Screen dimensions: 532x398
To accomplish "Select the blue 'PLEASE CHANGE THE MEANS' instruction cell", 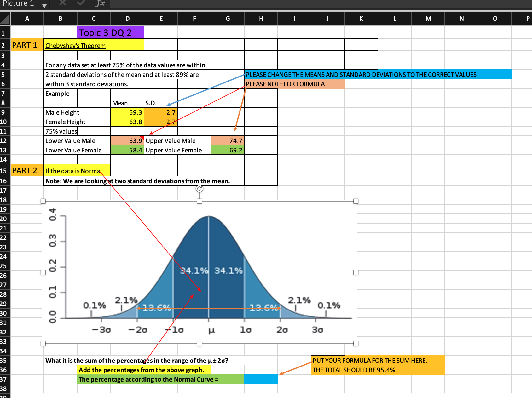I will coord(378,75).
